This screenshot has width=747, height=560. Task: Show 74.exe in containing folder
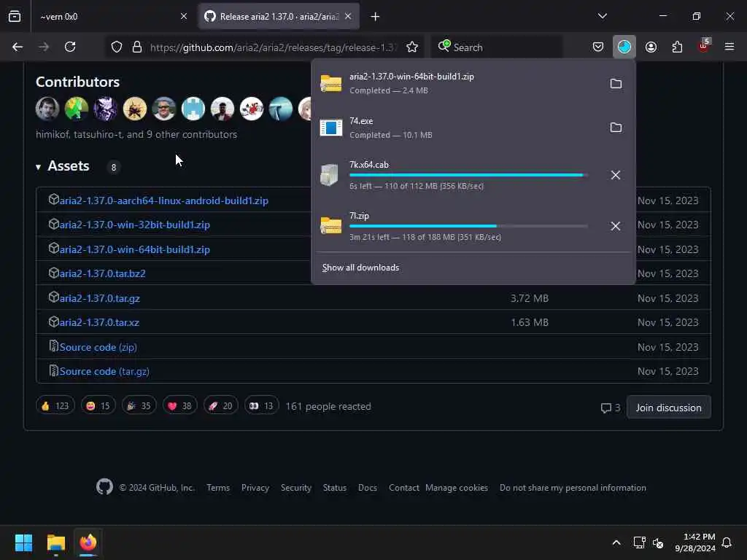[x=616, y=128]
